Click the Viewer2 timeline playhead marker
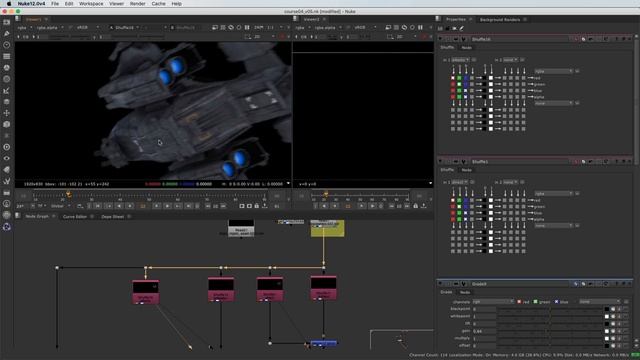Screen dimensions: 640x360 325,194
